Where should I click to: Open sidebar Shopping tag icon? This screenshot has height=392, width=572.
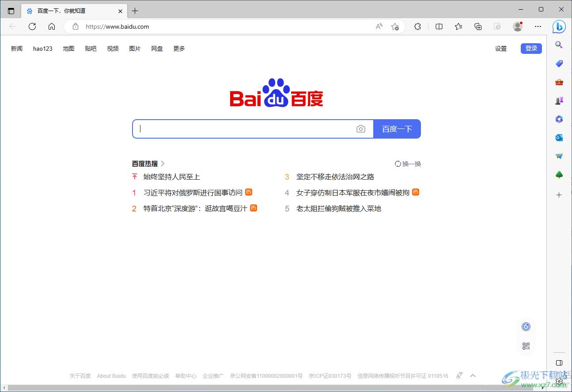[x=559, y=64]
